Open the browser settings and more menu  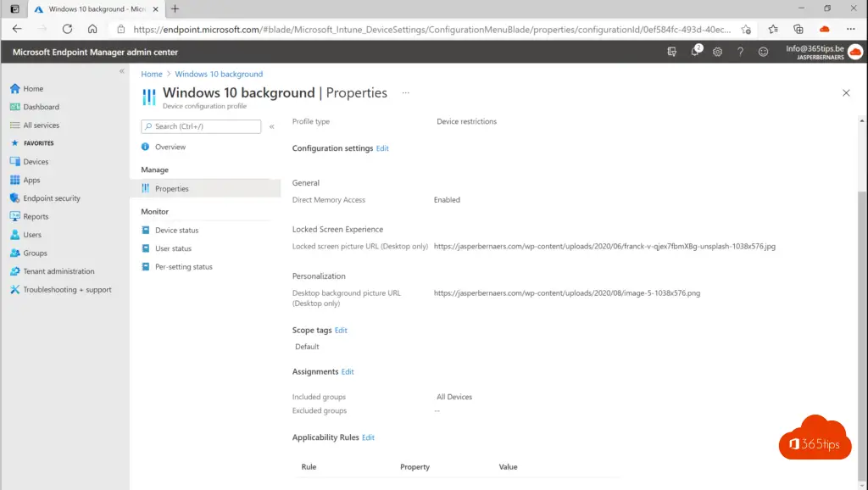click(x=851, y=29)
